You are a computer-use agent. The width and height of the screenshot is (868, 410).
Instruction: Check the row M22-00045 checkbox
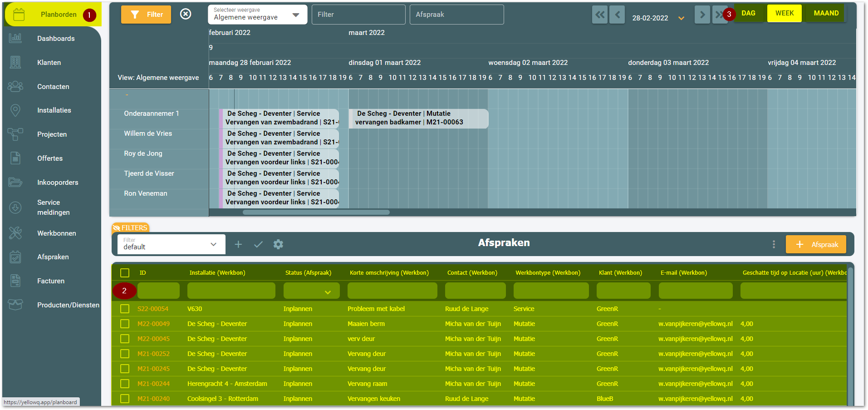[x=125, y=339]
